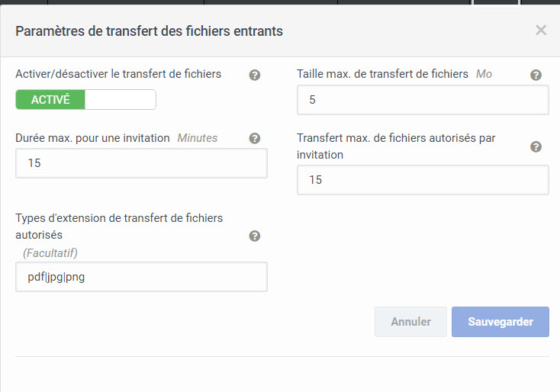Click the pdf|jpg|png extensions field
This screenshot has height=392, width=560.
141,277
